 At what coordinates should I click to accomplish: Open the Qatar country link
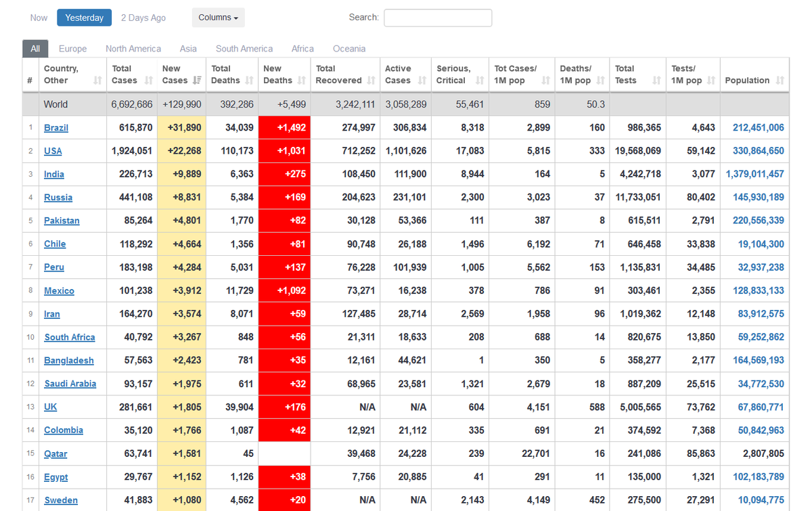(x=55, y=454)
